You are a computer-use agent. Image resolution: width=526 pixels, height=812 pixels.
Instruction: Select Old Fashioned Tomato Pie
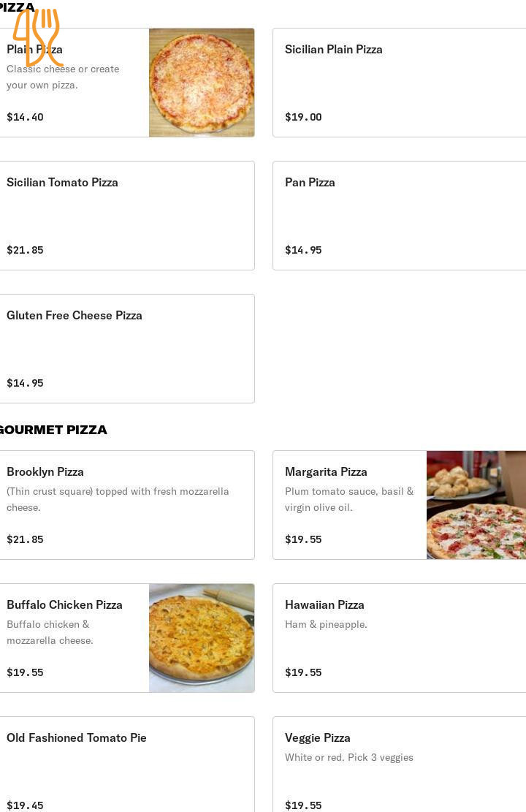(77, 738)
